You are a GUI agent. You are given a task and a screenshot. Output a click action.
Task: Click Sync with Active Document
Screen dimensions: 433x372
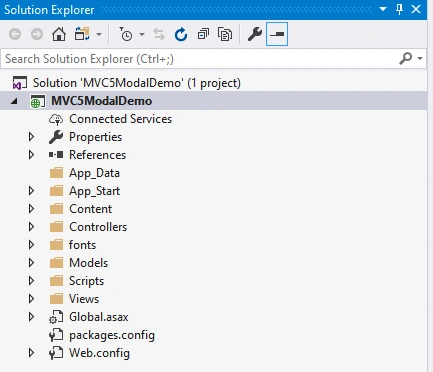159,34
